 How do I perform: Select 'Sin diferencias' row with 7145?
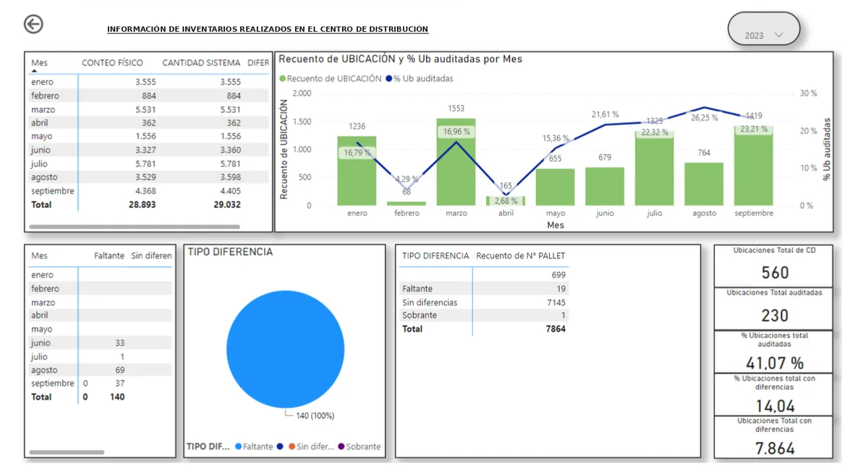[484, 302]
